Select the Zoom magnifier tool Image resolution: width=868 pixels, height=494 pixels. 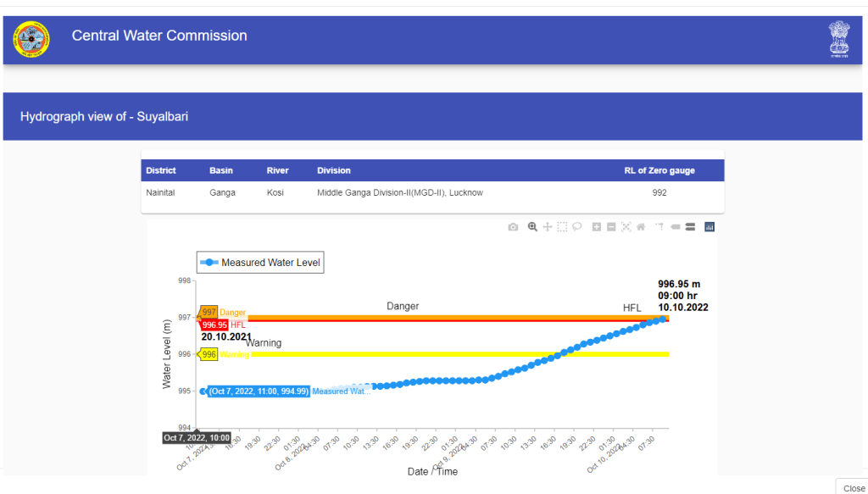(532, 227)
